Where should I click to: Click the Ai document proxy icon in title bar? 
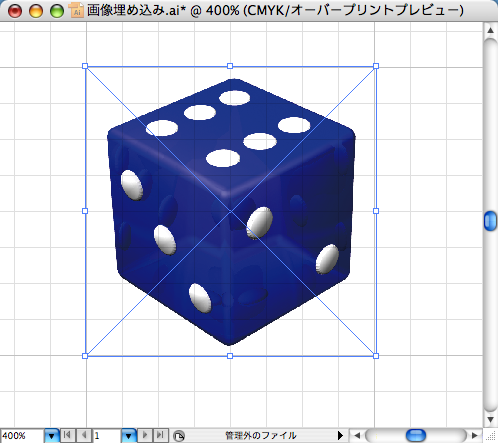(x=76, y=10)
